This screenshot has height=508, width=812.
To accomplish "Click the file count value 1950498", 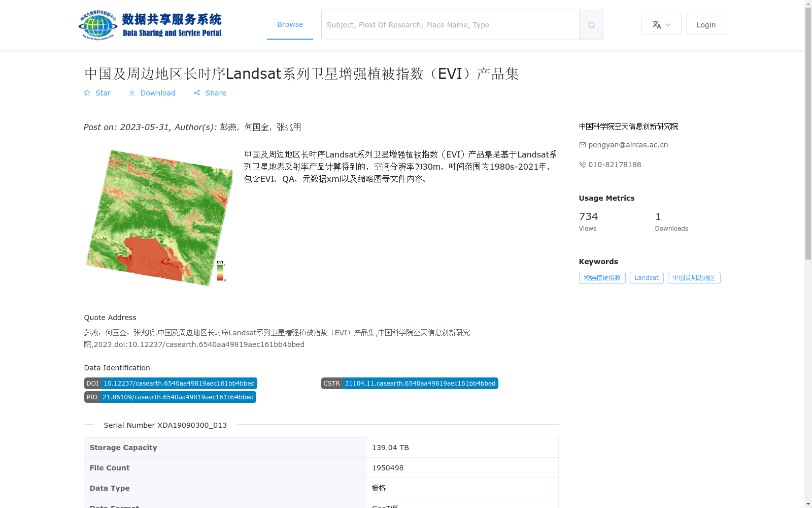I will tap(388, 468).
